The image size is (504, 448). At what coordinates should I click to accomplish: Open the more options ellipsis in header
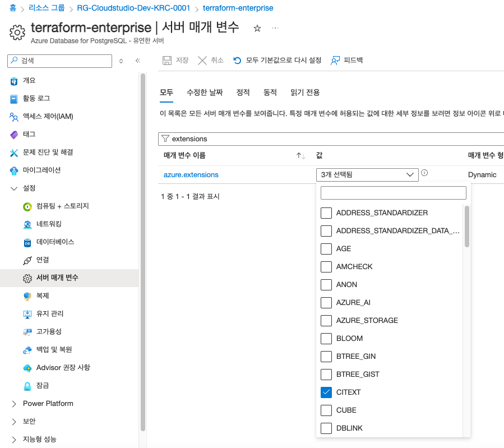tap(275, 28)
